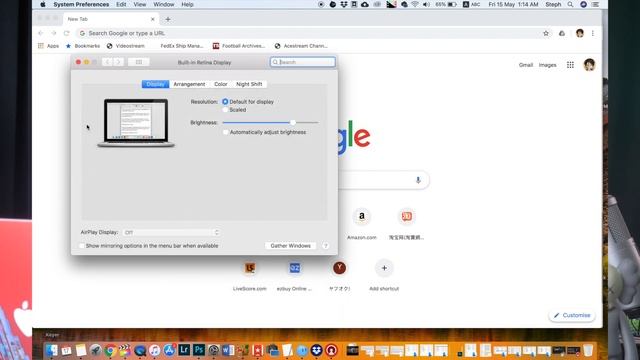Close the New Tab tab
The height and width of the screenshot is (360, 640).
coord(153,19)
